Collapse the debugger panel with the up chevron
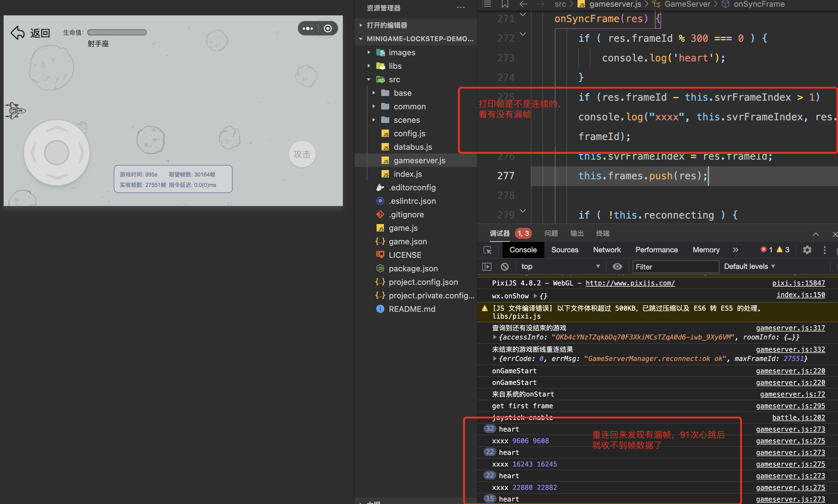The height and width of the screenshot is (504, 838). coord(816,234)
